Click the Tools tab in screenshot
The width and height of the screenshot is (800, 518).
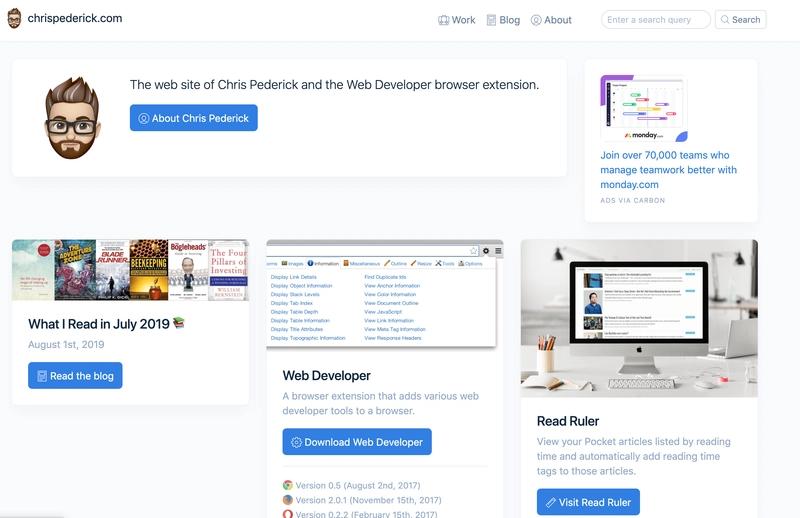point(445,263)
